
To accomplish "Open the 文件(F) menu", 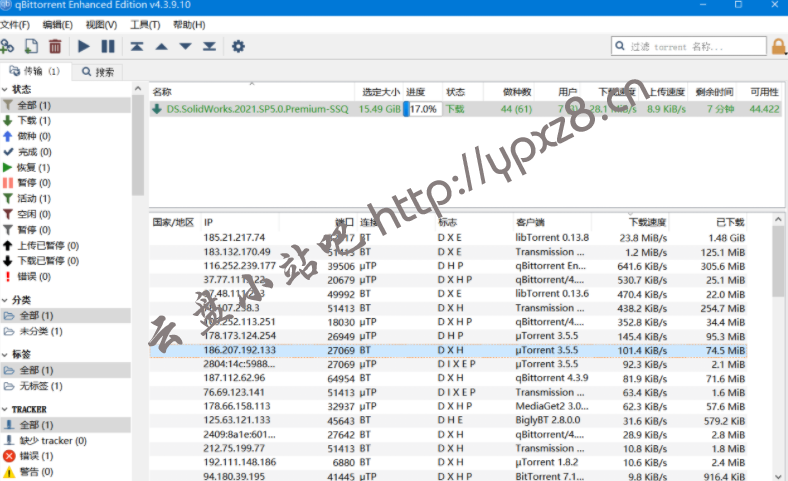I will click(x=15, y=25).
